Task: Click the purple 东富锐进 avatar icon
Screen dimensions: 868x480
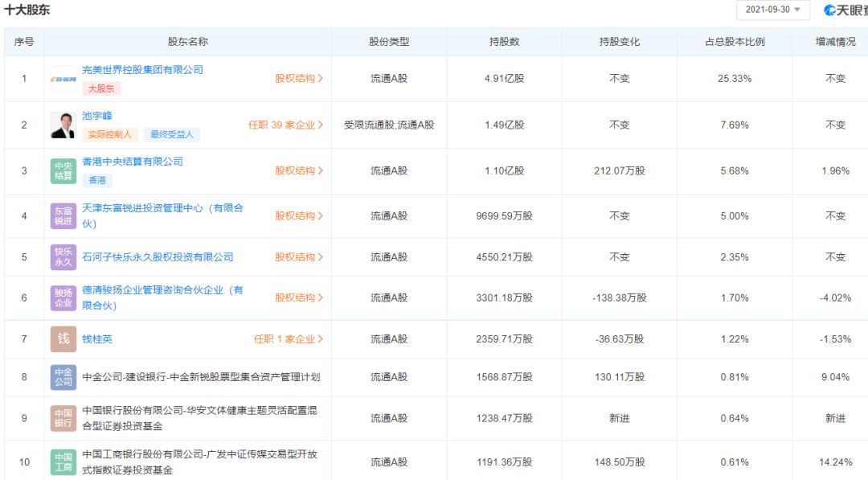Action: (63, 216)
